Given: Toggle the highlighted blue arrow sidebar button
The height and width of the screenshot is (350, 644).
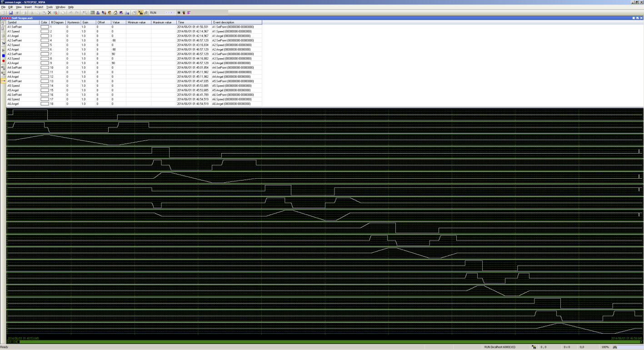Looking at the screenshot, I should pyautogui.click(x=4, y=80).
